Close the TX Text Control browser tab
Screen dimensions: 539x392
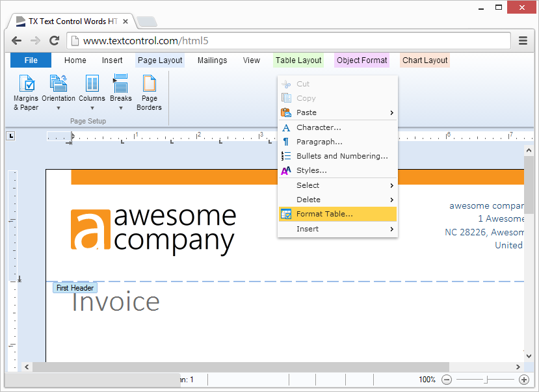pyautogui.click(x=125, y=21)
